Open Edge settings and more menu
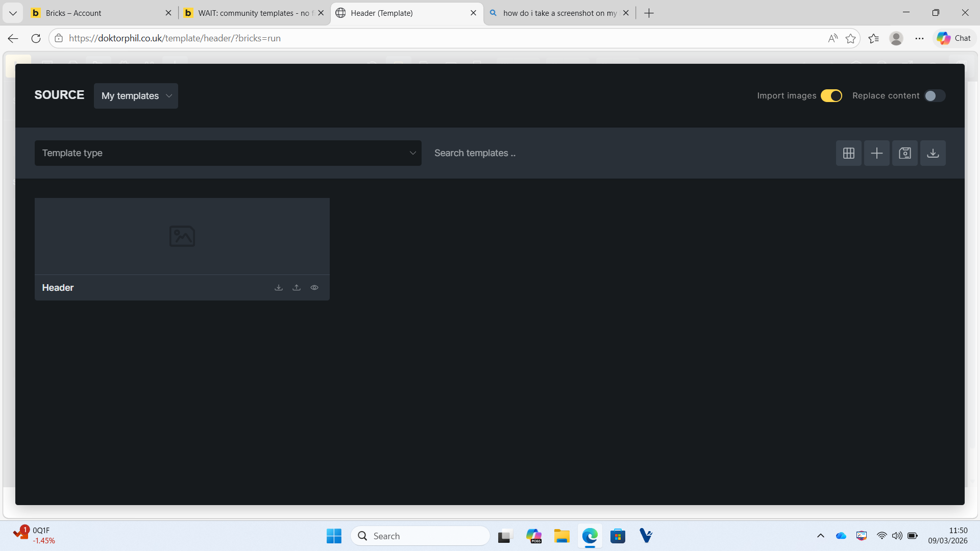Viewport: 980px width, 551px height. [x=919, y=38]
